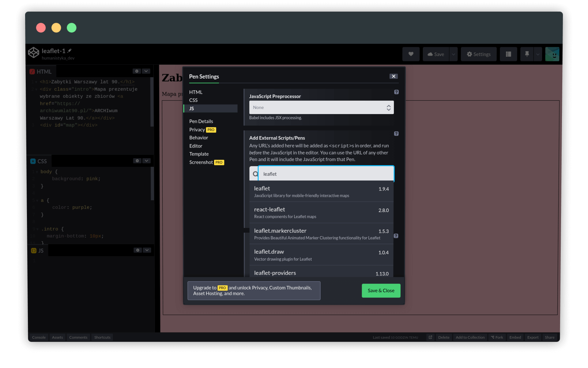Open Editor settings
The height and width of the screenshot is (368, 588).
[196, 146]
